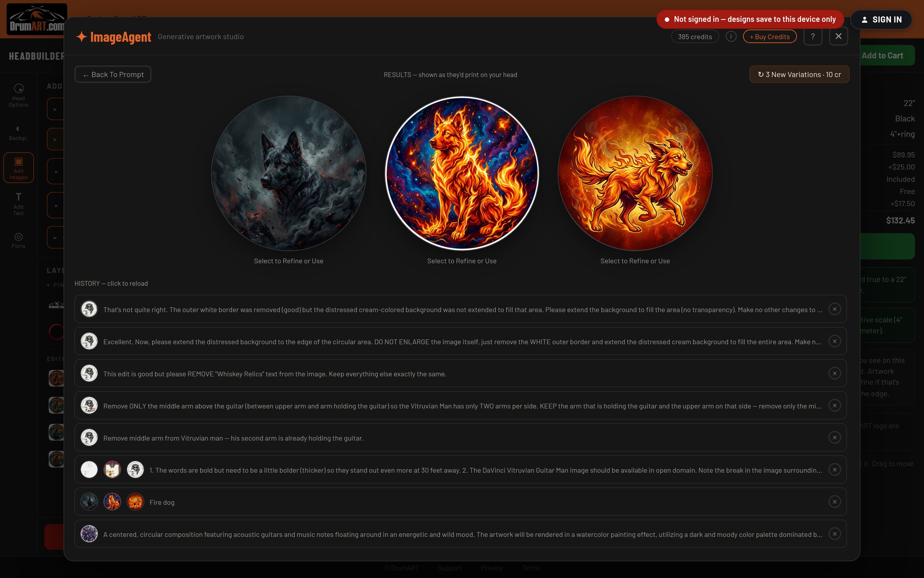Click thumbnail of 'Excellent. Now, please extend' entry
Viewport: 924px width, 578px height.
89,341
